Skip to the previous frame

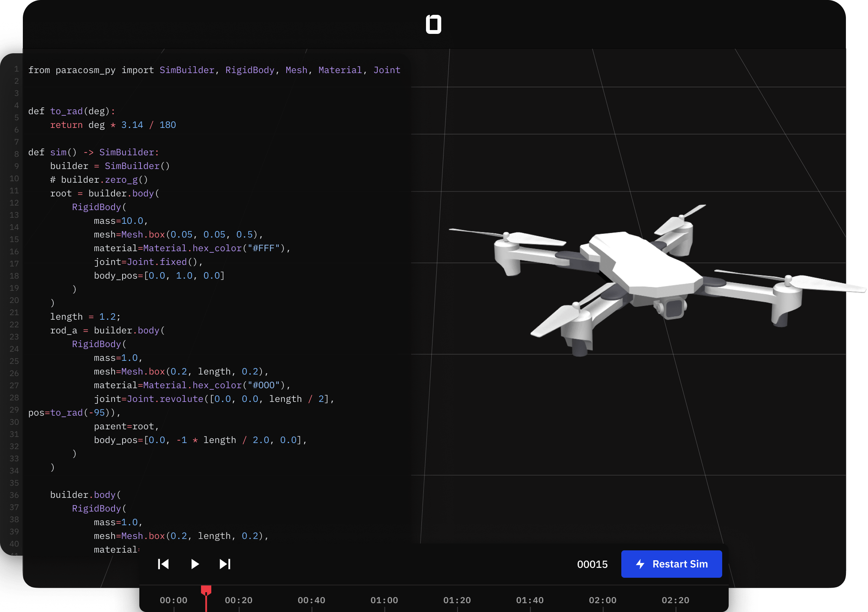pyautogui.click(x=163, y=564)
